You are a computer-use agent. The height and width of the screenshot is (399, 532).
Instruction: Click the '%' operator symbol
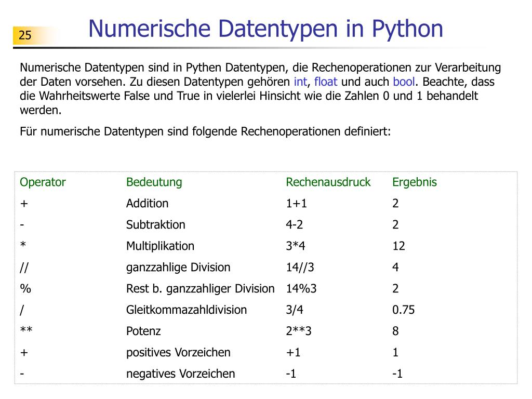pos(25,289)
